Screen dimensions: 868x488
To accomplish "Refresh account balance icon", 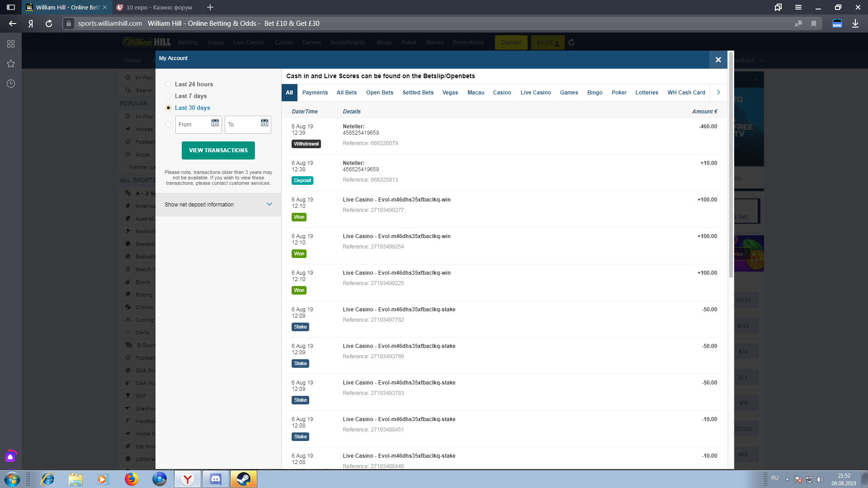I will click(x=571, y=42).
